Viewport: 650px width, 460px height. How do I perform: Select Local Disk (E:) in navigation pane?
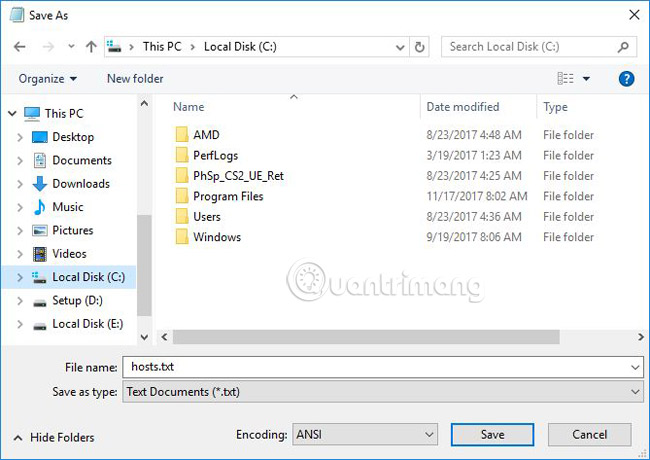click(x=87, y=324)
